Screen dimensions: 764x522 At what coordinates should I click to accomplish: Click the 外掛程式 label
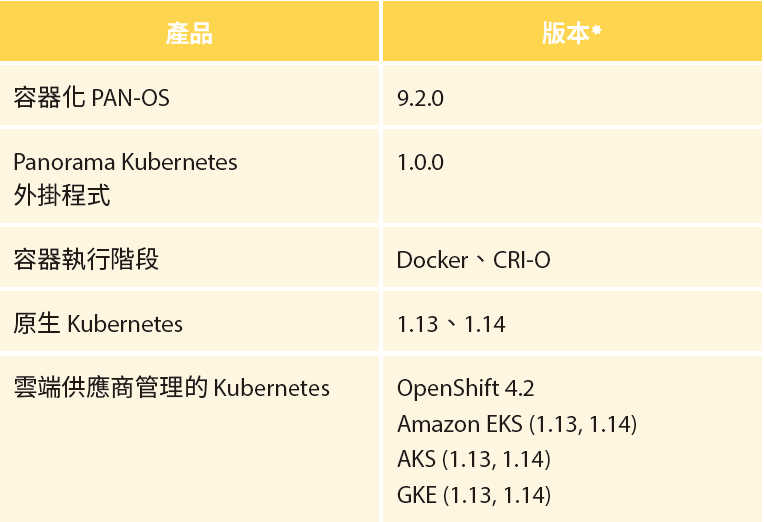[x=62, y=195]
